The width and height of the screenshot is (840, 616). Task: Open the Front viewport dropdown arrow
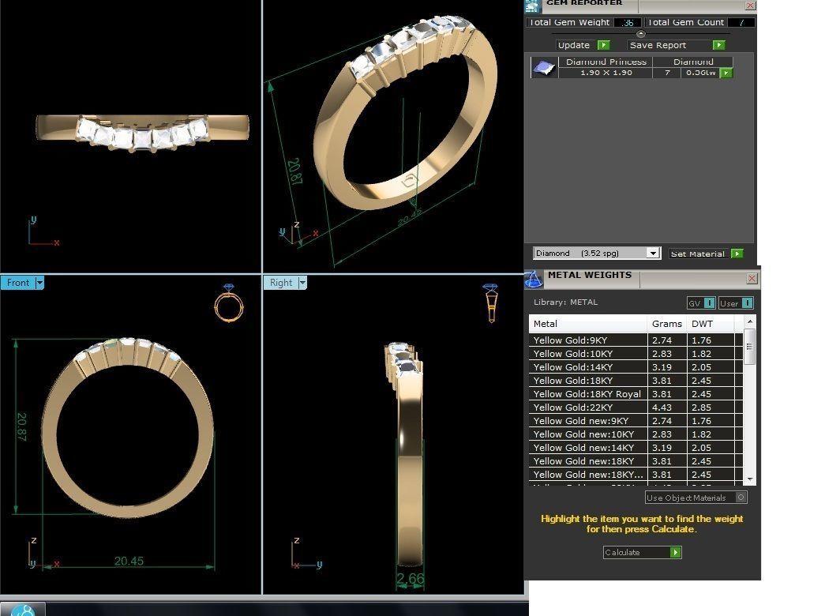point(39,283)
